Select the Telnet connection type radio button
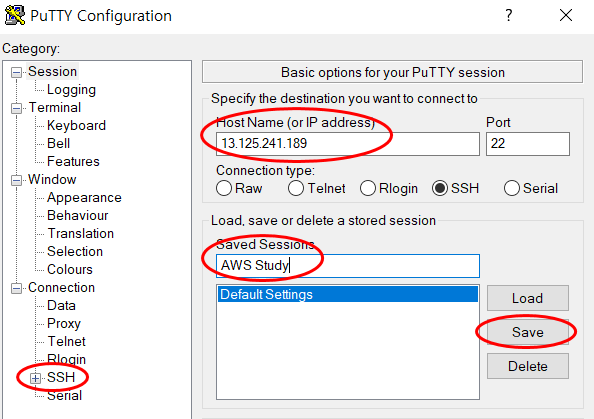The width and height of the screenshot is (594, 419). coord(295,188)
